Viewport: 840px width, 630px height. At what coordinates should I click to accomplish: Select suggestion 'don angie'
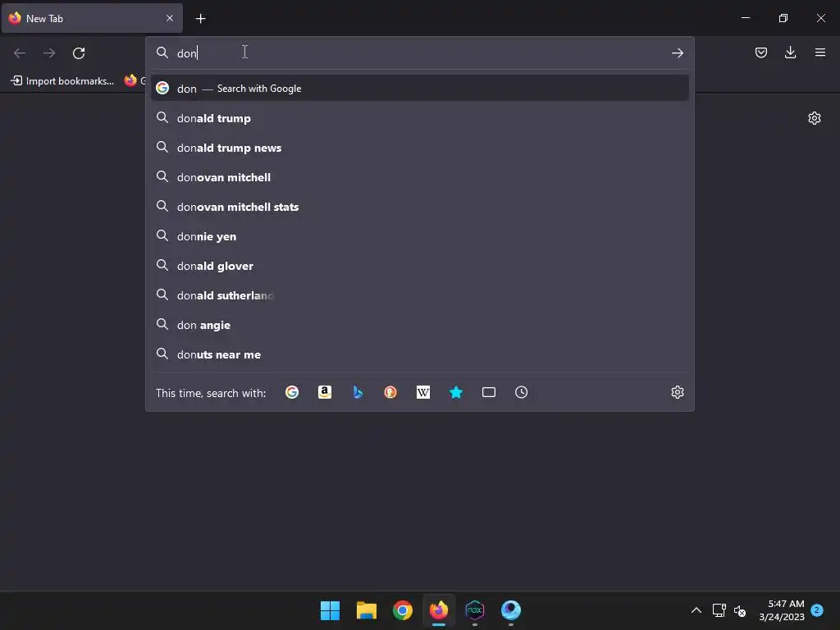(x=419, y=325)
